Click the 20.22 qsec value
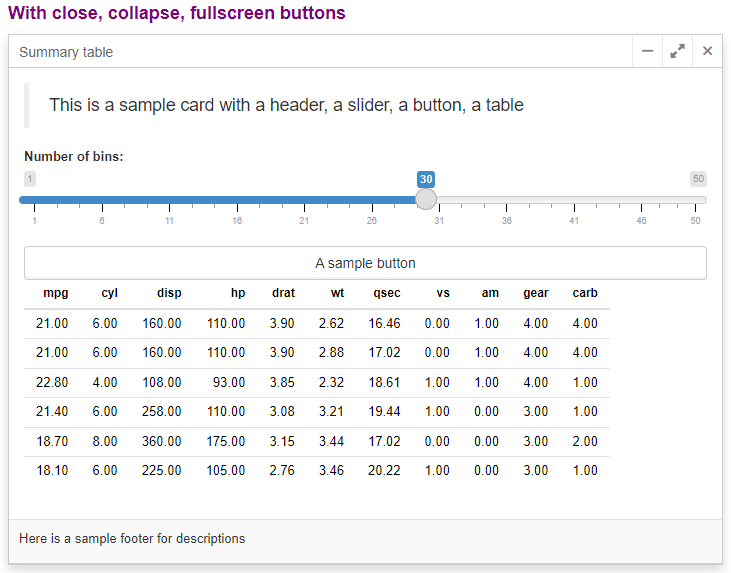The height and width of the screenshot is (573, 731). 384,470
